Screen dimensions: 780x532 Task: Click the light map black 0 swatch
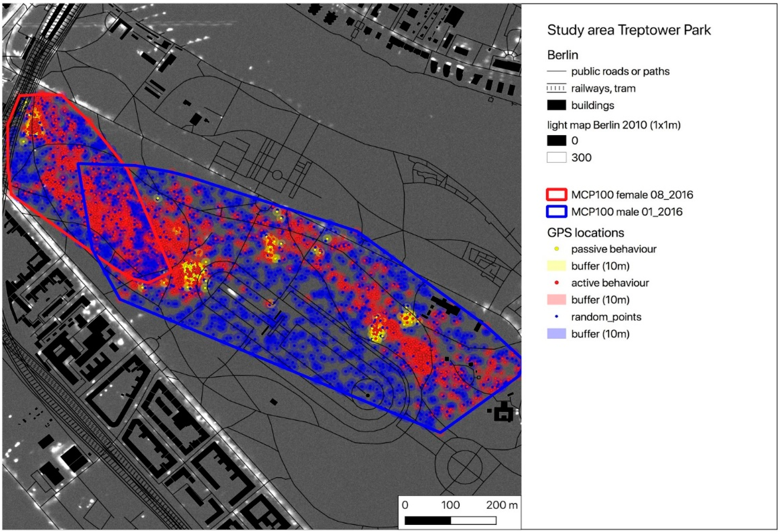[x=556, y=141]
